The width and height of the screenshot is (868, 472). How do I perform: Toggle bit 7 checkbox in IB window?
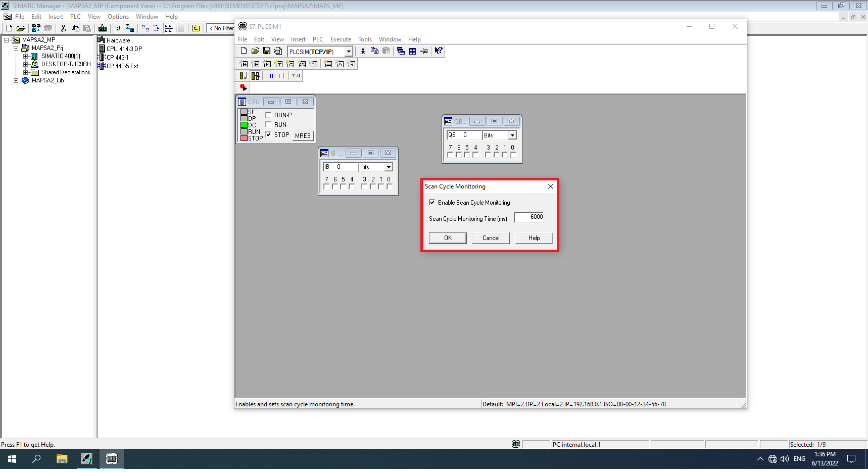coord(326,186)
